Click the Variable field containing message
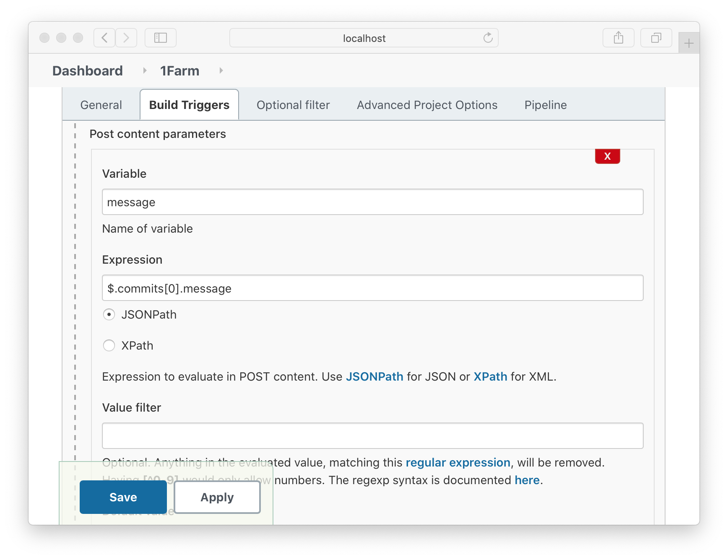 pyautogui.click(x=372, y=202)
